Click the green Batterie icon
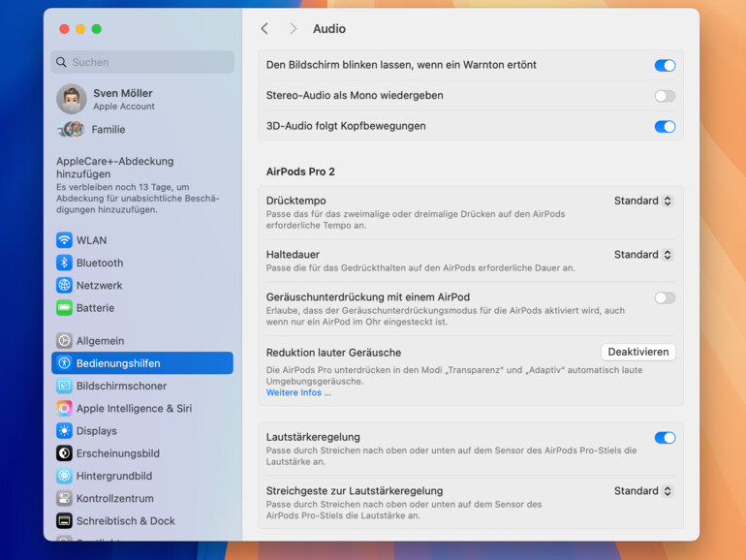This screenshot has height=560, width=746. point(64,308)
